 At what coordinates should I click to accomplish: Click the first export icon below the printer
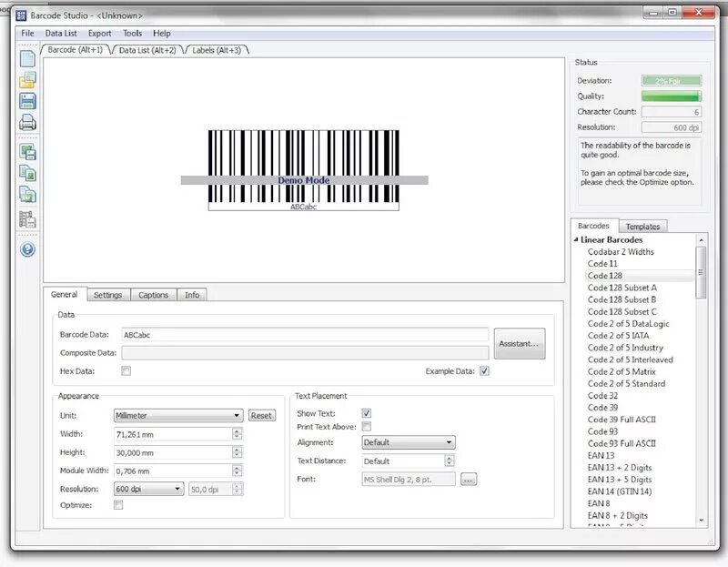click(x=27, y=152)
